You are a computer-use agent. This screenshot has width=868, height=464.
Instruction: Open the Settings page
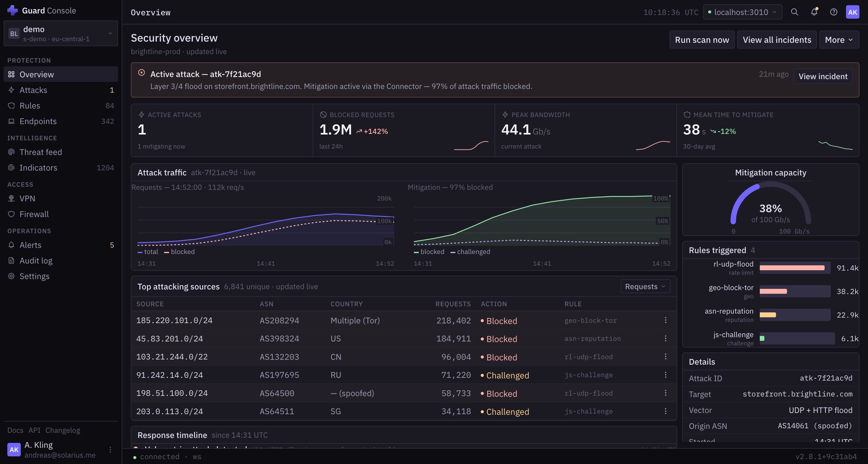(x=61, y=276)
